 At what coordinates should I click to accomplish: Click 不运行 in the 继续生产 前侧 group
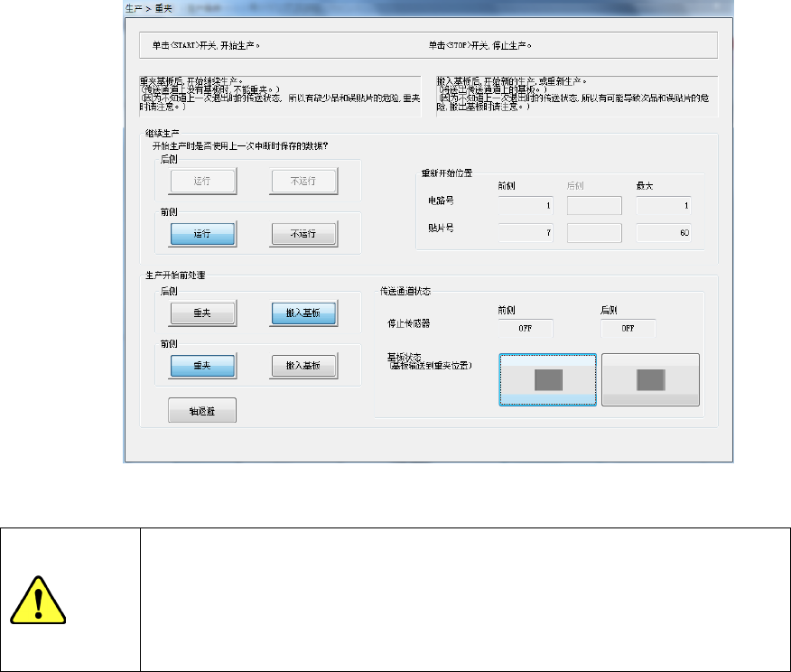tap(303, 234)
